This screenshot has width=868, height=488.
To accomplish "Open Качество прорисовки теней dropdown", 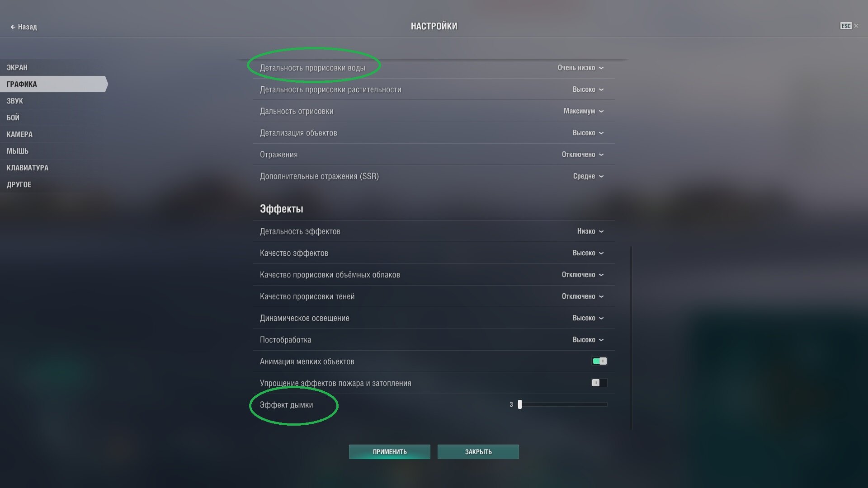I will pyautogui.click(x=582, y=296).
